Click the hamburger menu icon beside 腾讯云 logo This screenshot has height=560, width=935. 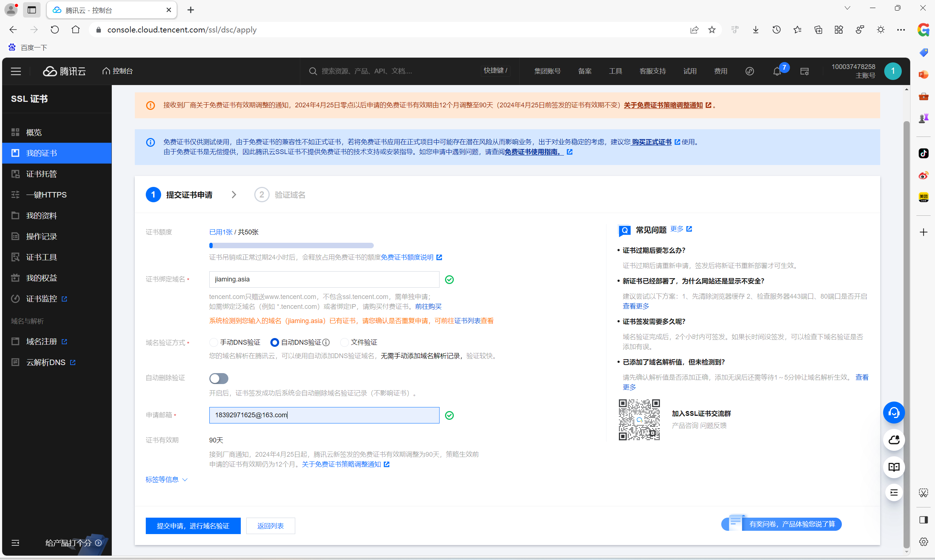pyautogui.click(x=16, y=71)
